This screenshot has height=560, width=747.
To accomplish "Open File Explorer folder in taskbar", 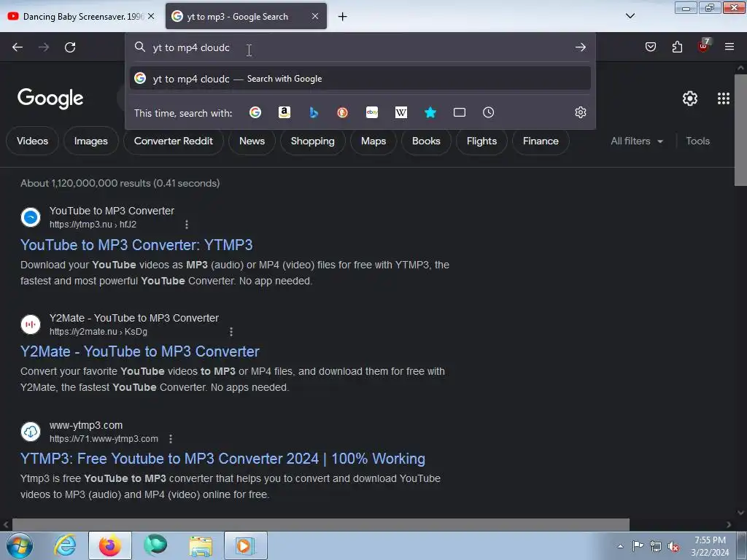I will 201,545.
